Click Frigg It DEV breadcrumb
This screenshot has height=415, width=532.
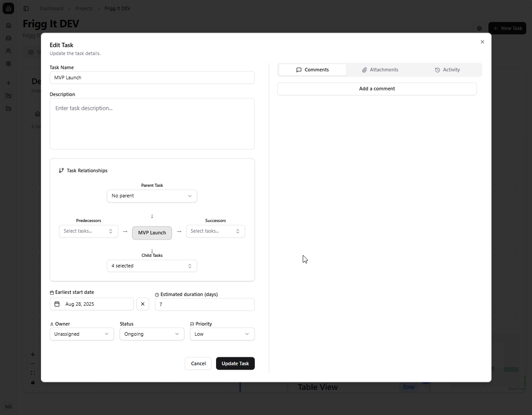(117, 8)
